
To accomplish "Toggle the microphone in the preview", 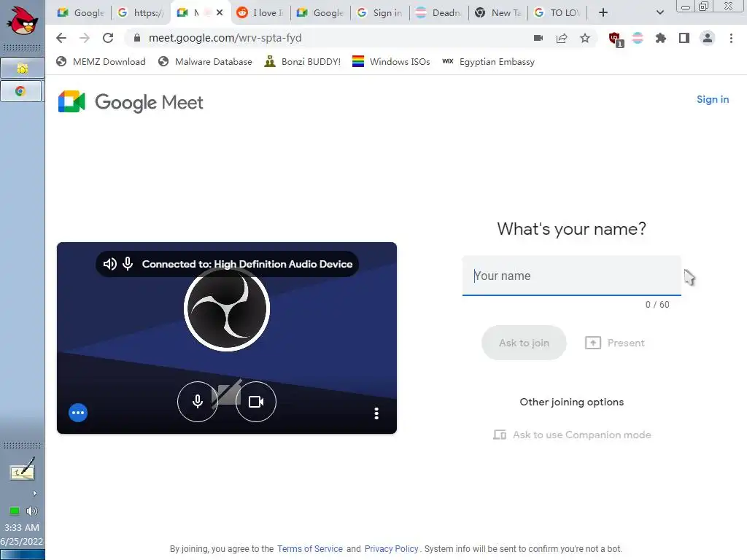I will (197, 402).
